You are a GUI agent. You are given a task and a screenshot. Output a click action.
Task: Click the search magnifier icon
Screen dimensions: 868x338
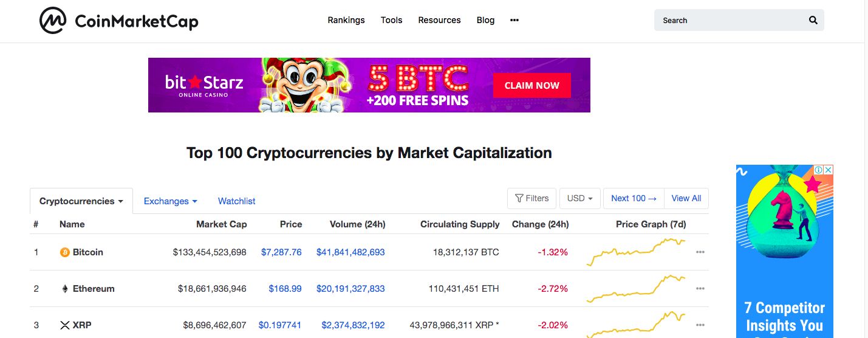tap(813, 20)
